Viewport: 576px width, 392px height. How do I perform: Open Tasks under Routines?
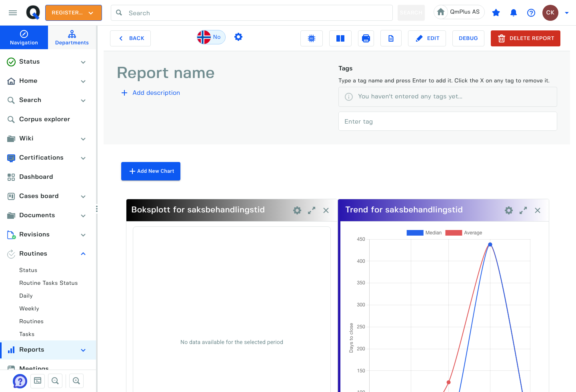(x=27, y=334)
